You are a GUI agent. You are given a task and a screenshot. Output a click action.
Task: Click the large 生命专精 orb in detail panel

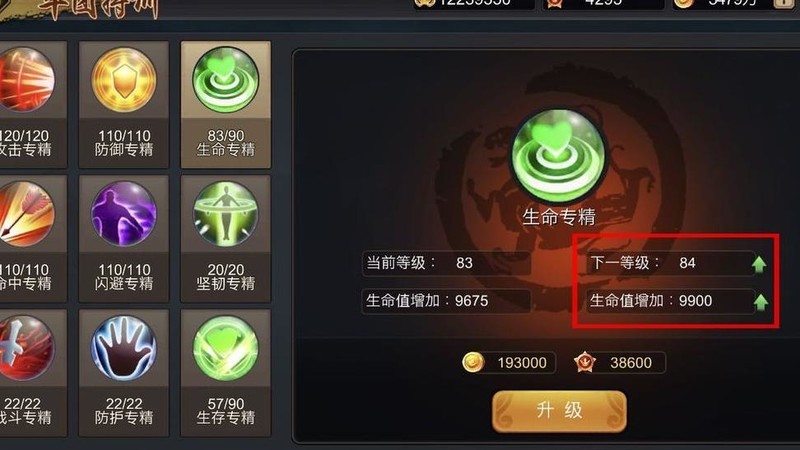coord(559,156)
